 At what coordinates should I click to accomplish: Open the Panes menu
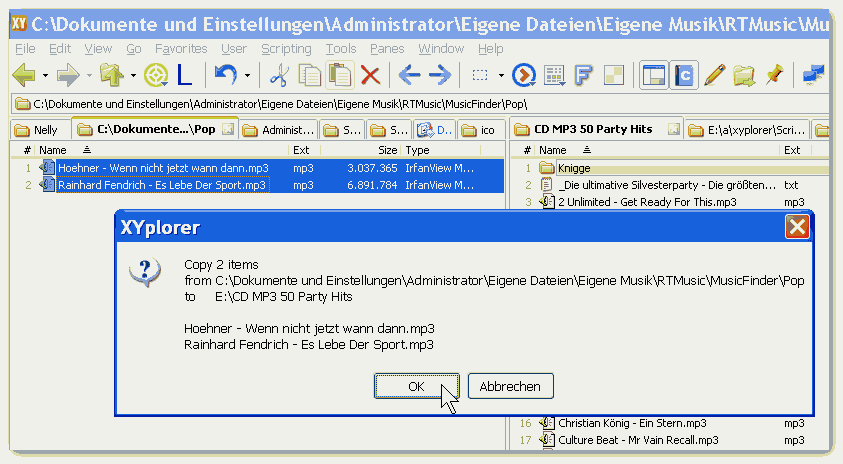pyautogui.click(x=387, y=49)
